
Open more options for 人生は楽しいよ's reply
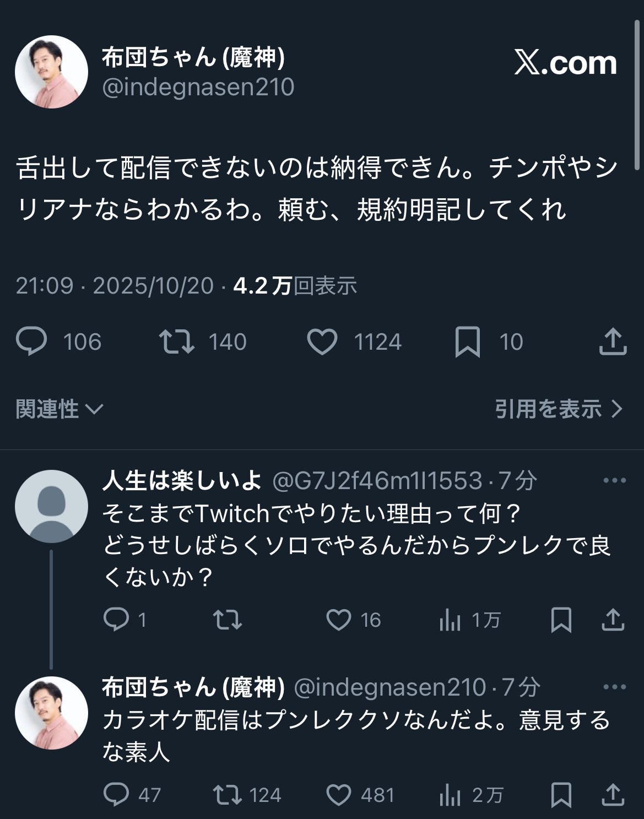(615, 481)
